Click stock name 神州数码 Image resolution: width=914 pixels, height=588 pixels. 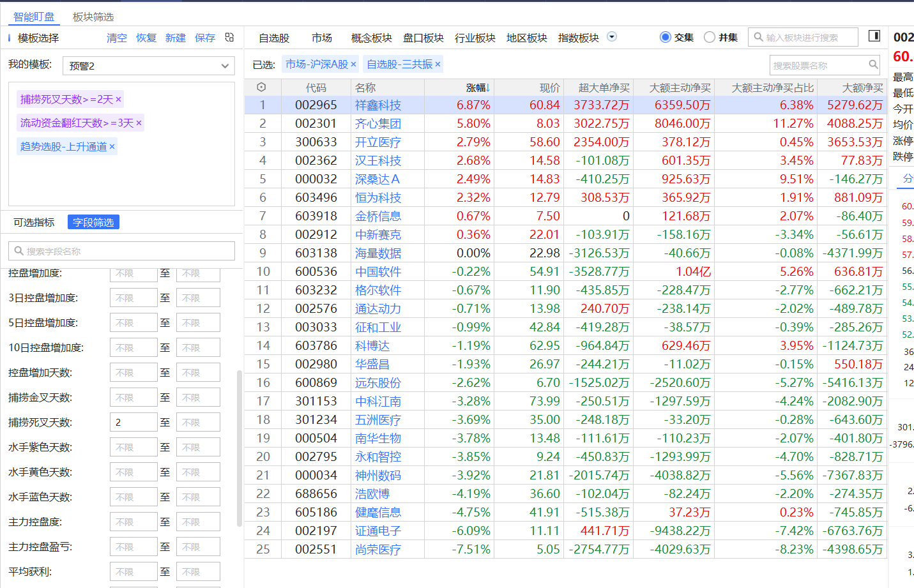click(x=378, y=475)
